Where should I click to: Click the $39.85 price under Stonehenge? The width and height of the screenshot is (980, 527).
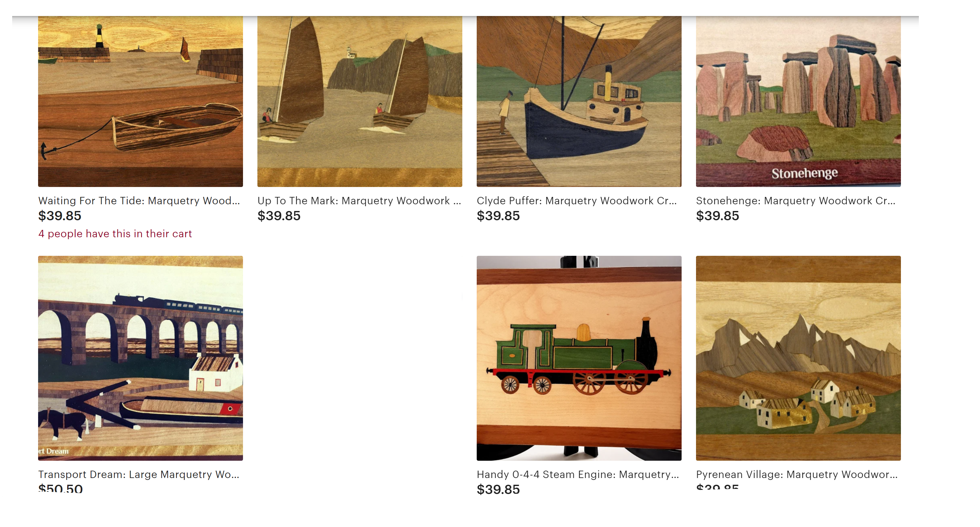pyautogui.click(x=717, y=216)
